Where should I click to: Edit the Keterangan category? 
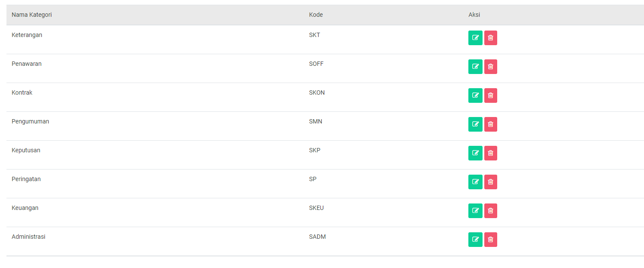475,38
